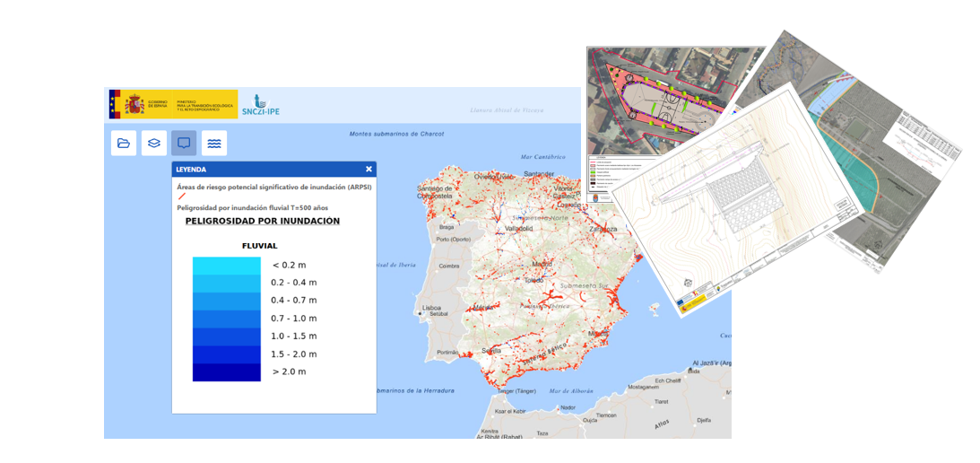The height and width of the screenshot is (463, 980).
Task: Click Madrid on the map
Action: point(542,264)
